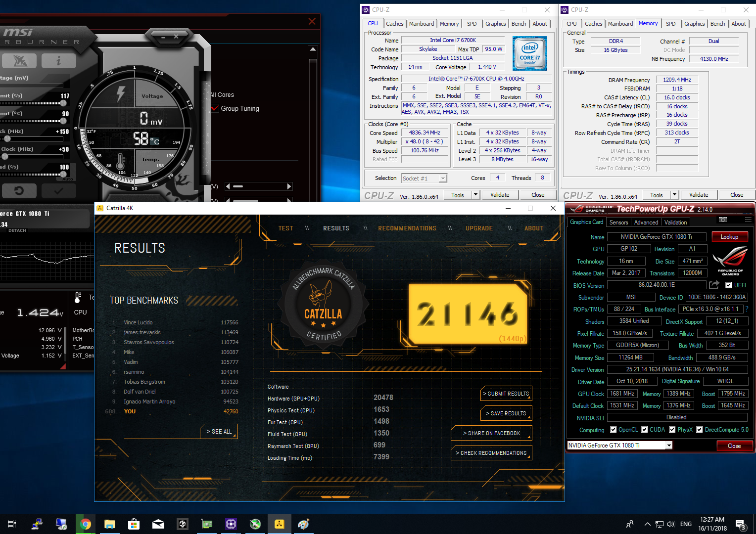Click the Lookup button in GPU-Z
This screenshot has width=756, height=534.
729,237
